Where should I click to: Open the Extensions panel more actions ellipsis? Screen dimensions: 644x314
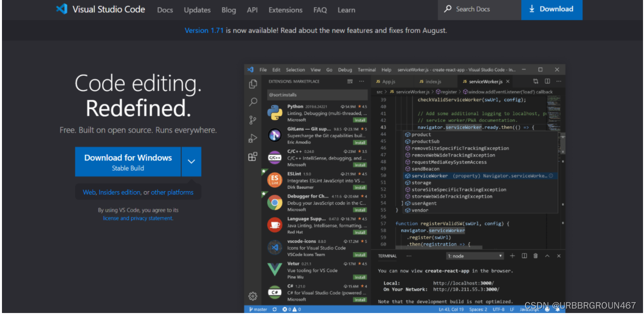tap(362, 82)
